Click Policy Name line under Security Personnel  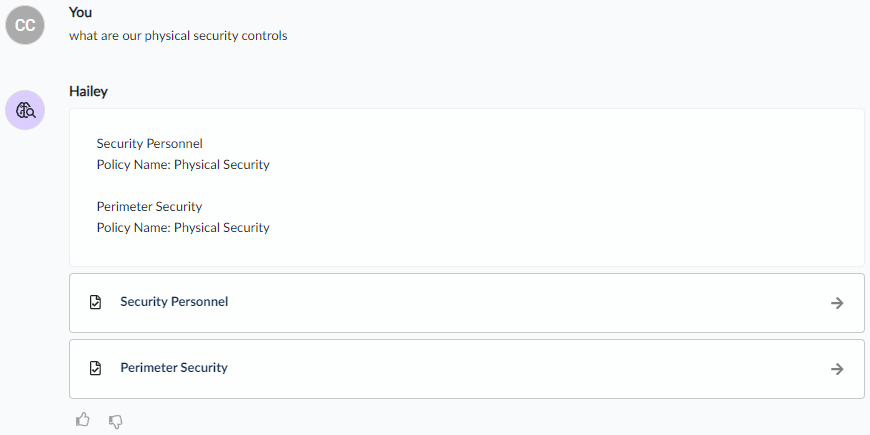click(183, 165)
